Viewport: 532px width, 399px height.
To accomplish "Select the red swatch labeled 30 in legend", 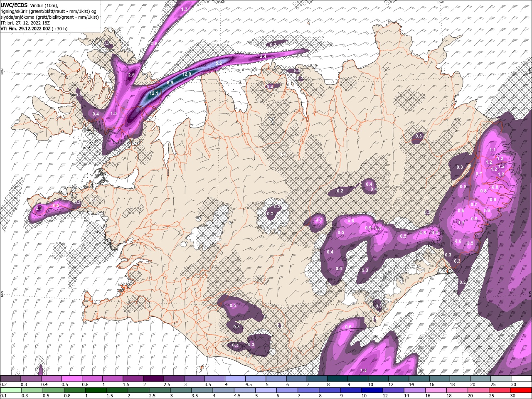I will tap(521, 390).
